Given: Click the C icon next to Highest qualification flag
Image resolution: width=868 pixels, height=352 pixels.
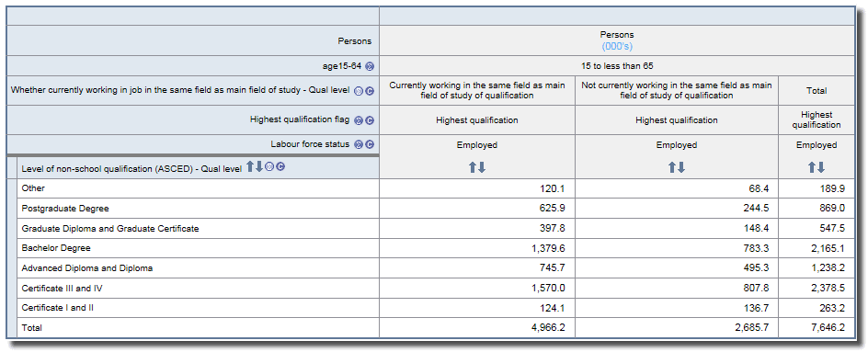Looking at the screenshot, I should [x=370, y=120].
